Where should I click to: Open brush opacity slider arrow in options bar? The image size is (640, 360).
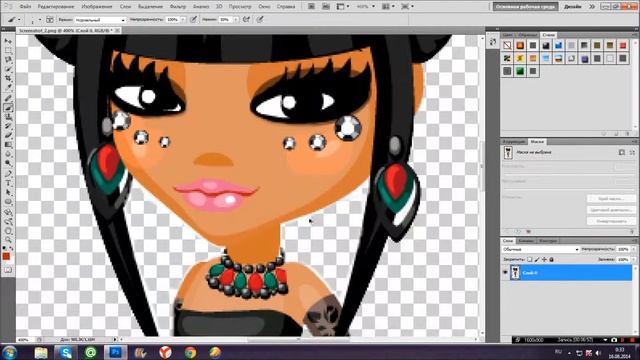click(183, 20)
